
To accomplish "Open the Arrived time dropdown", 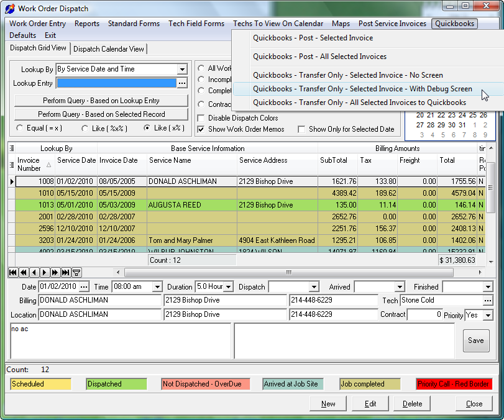I will click(x=400, y=286).
